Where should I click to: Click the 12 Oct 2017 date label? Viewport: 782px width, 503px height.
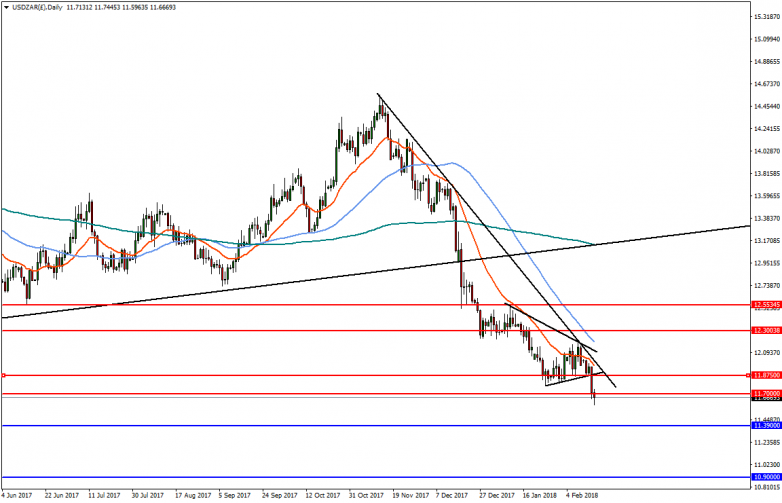(x=323, y=496)
